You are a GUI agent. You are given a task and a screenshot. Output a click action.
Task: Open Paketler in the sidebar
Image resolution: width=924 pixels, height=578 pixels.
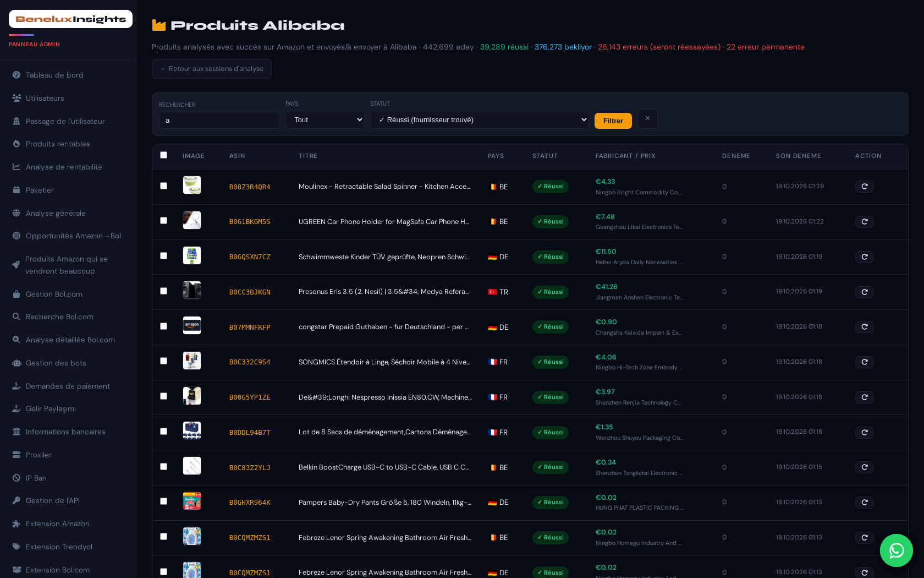[68, 190]
